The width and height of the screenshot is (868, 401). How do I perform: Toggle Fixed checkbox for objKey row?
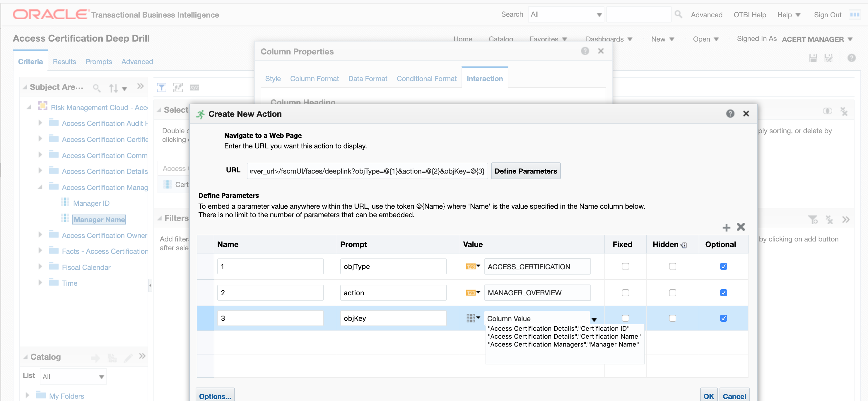tap(626, 318)
